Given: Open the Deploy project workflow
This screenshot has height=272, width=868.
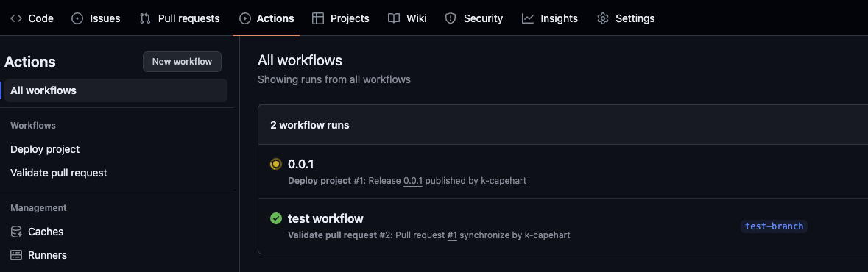Looking at the screenshot, I should [45, 149].
